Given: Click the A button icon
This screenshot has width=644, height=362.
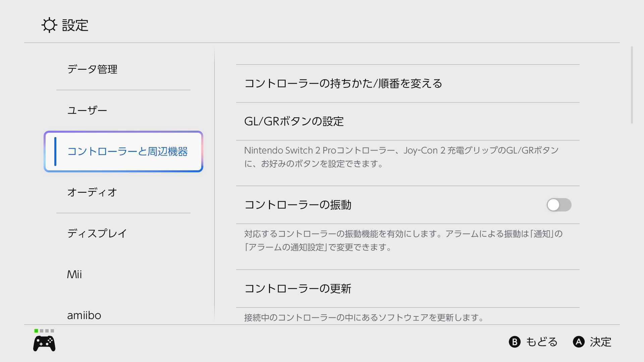Looking at the screenshot, I should coord(579,342).
